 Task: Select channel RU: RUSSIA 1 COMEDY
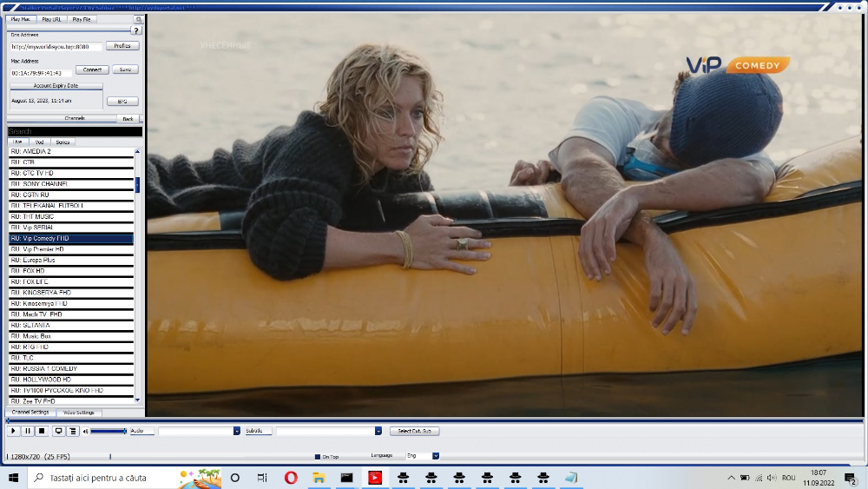tap(71, 368)
